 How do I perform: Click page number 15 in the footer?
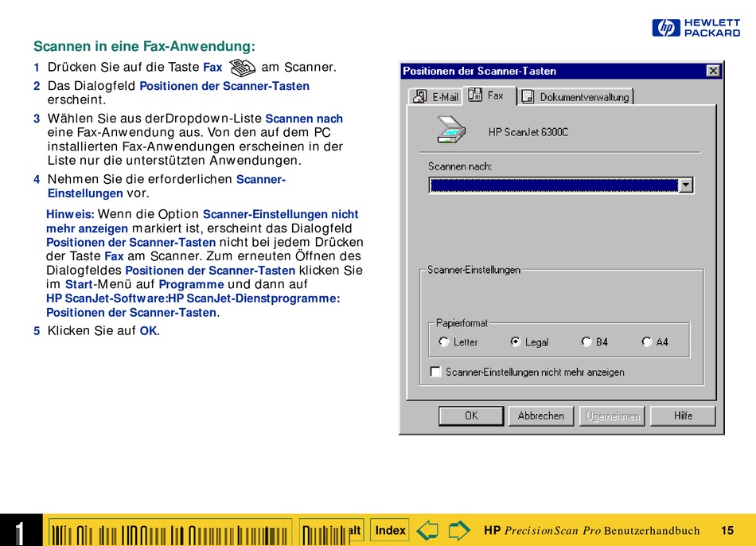coord(727,531)
